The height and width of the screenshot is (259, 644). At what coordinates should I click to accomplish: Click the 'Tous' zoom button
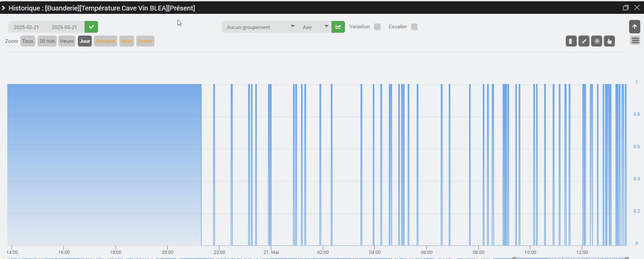click(x=28, y=41)
